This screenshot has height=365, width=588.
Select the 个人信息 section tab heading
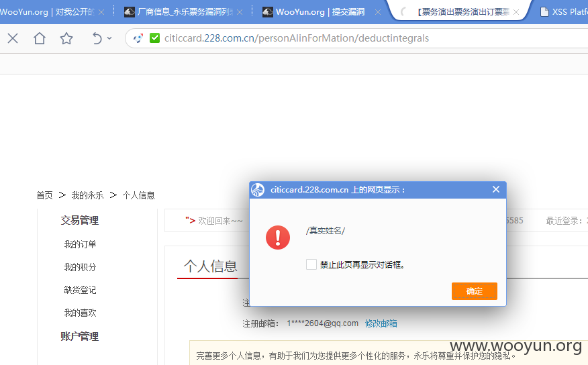point(210,266)
